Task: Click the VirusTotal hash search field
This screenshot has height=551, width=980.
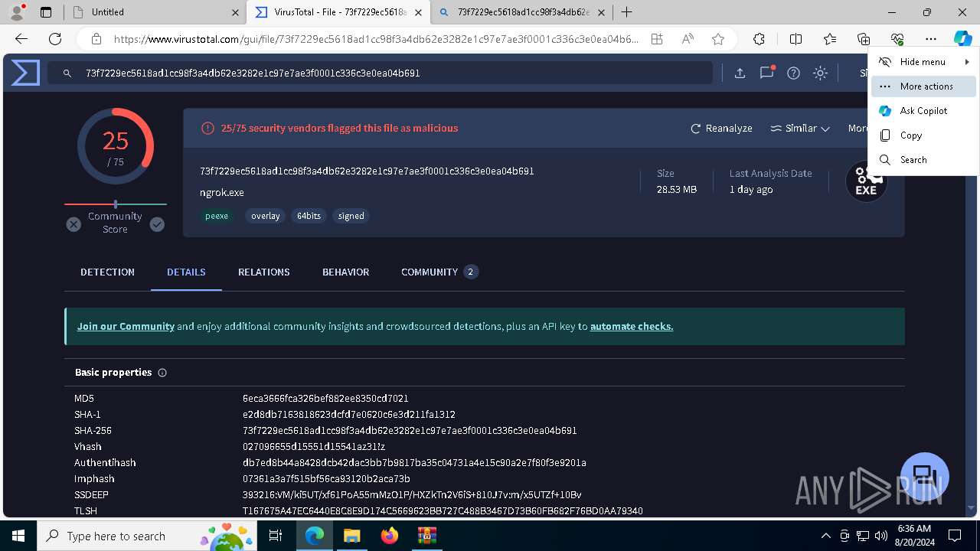Action: click(381, 73)
